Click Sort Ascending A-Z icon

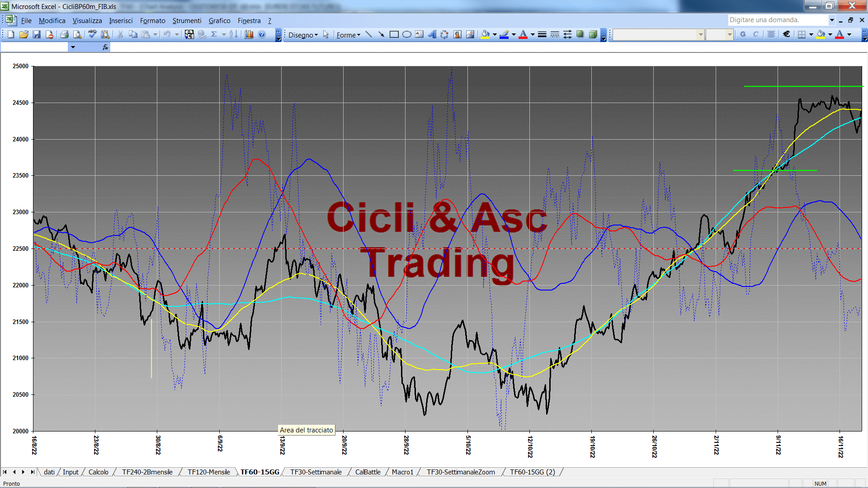click(233, 34)
